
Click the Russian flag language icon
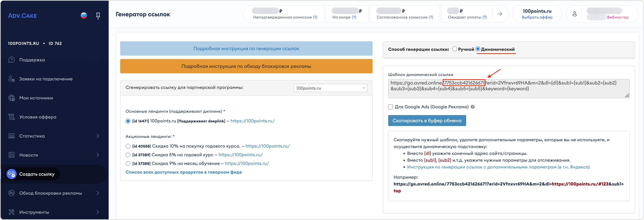pos(84,15)
